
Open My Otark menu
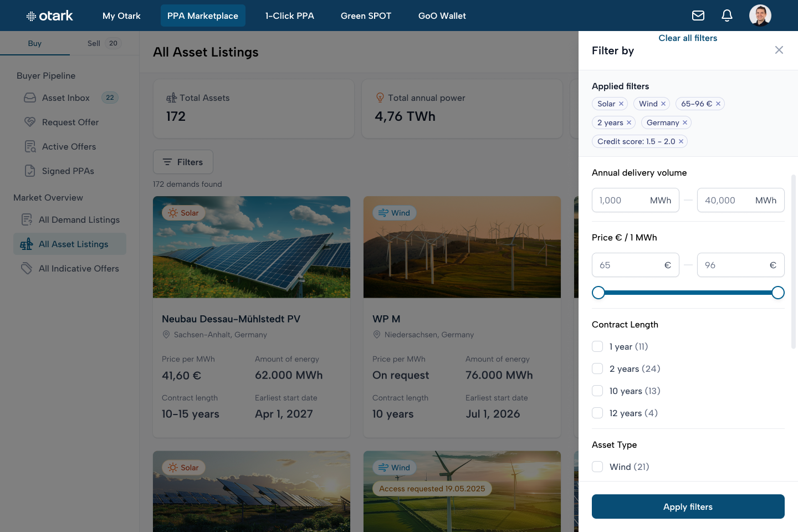121,16
